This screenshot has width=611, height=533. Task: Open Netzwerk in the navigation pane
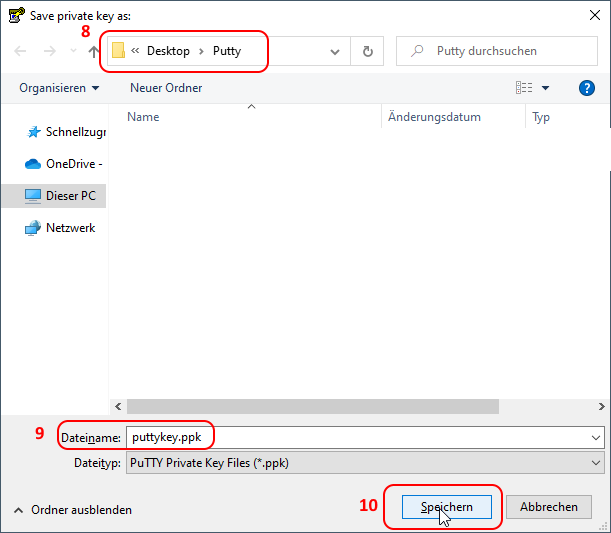67,228
